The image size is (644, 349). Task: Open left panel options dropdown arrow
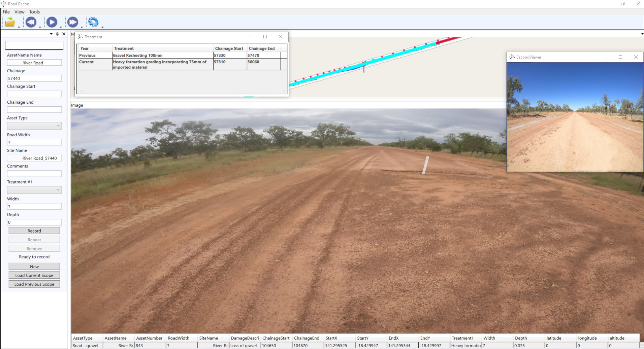coord(51,34)
